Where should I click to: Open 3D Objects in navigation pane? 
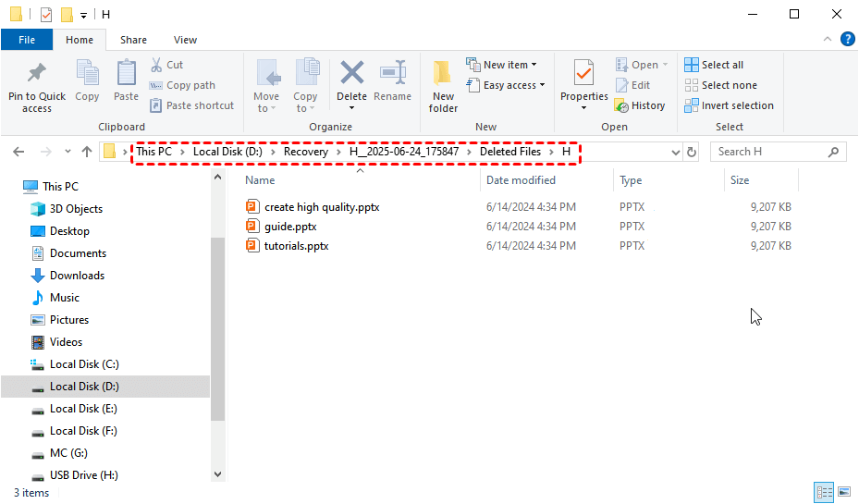76,209
